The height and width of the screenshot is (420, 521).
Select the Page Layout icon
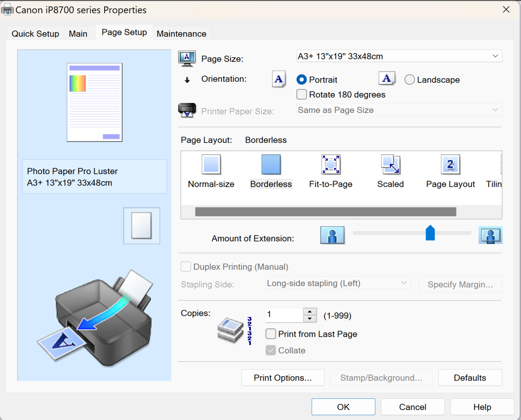[x=450, y=165]
